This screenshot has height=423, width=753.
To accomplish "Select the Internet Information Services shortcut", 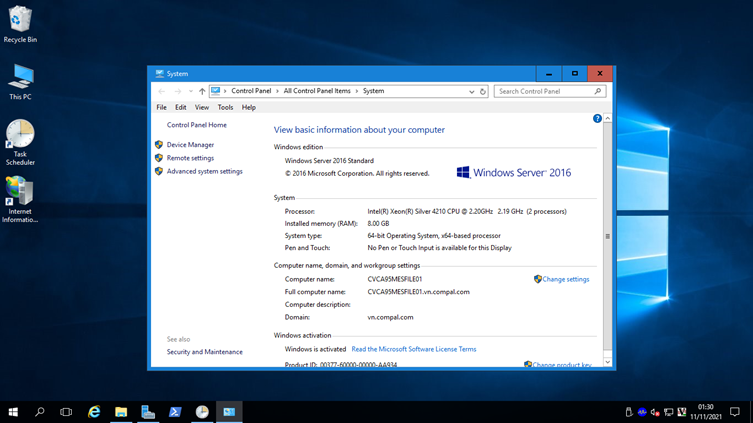I will pos(20,199).
